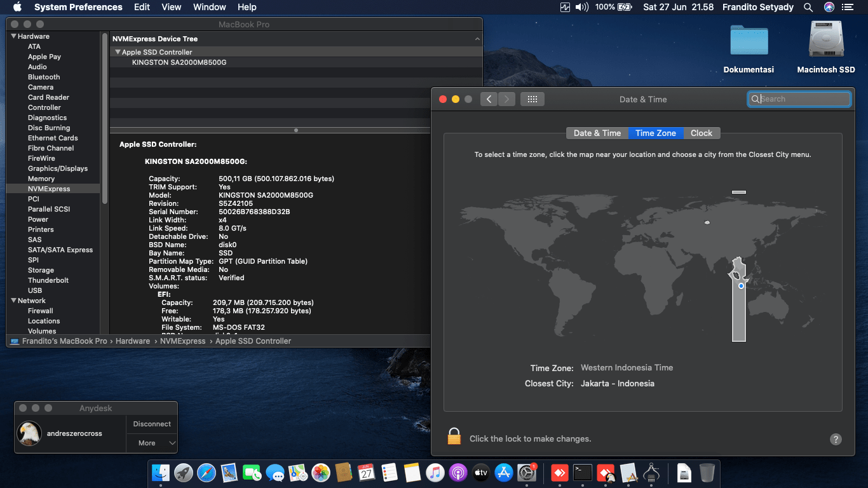Collapse NVMExpress Device Tree header arrow
Screen dimensions: 868x488
click(477, 39)
